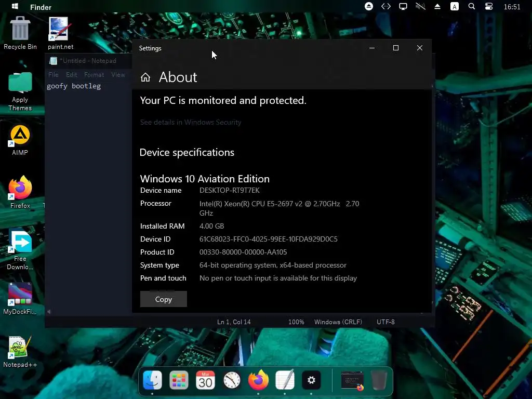Open the Trash icon in the dock
Viewport: 532px width, 399px height.
[x=379, y=380]
